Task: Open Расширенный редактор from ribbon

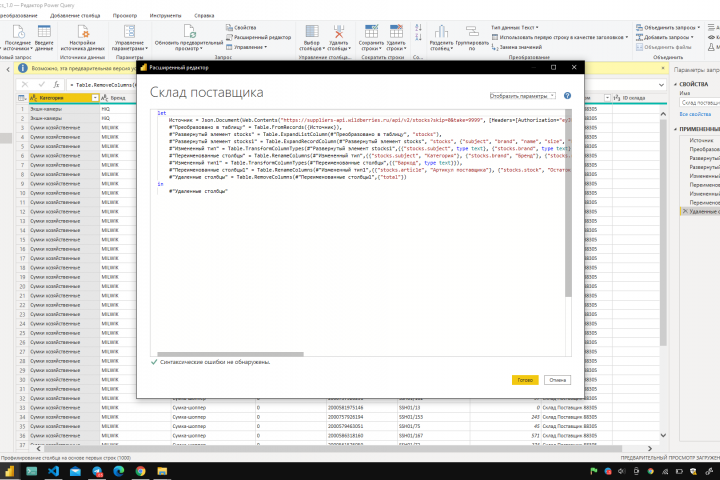Action: click(x=259, y=37)
